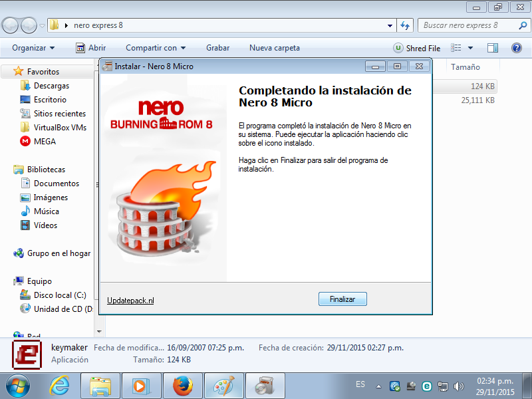Open the view options dropdown arrow
This screenshot has height=399, width=532.
(471, 48)
